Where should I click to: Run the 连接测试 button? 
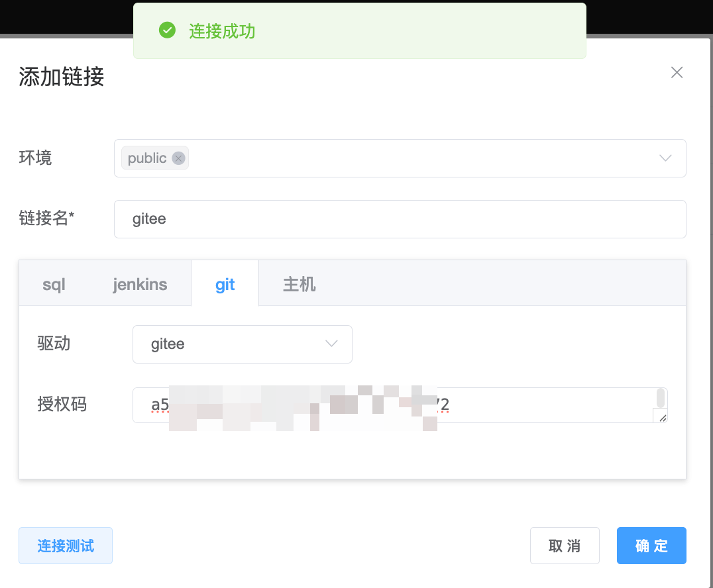(x=66, y=545)
